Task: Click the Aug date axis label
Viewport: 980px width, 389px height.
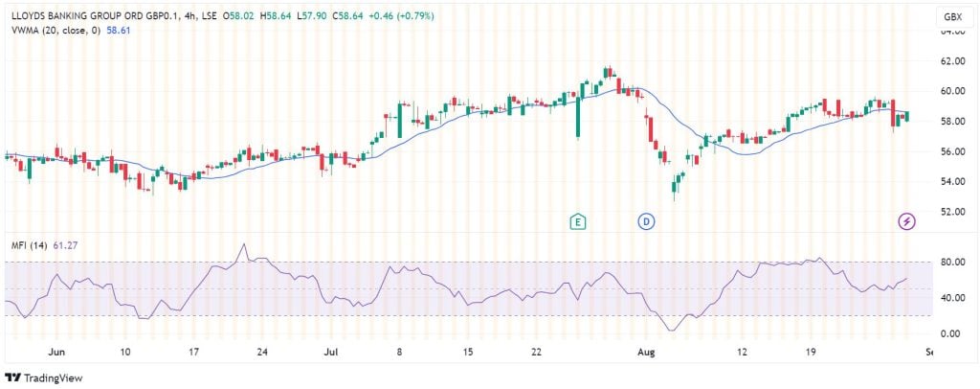Action: [x=648, y=352]
